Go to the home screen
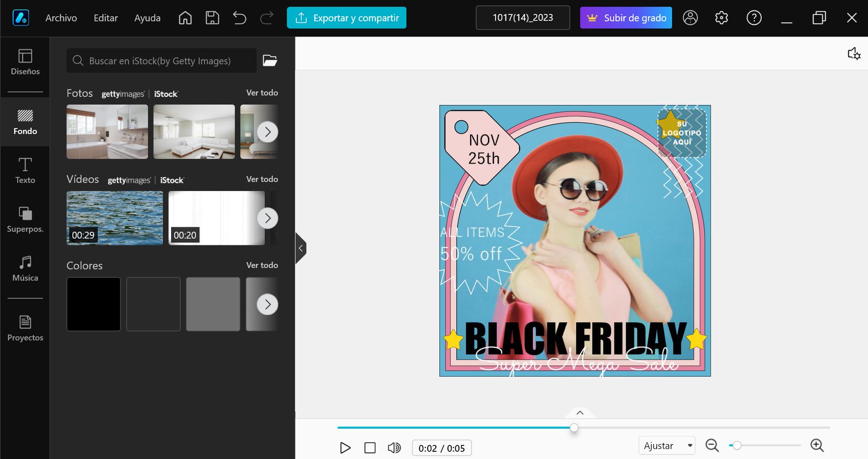Viewport: 868px width, 459px height. (x=185, y=18)
